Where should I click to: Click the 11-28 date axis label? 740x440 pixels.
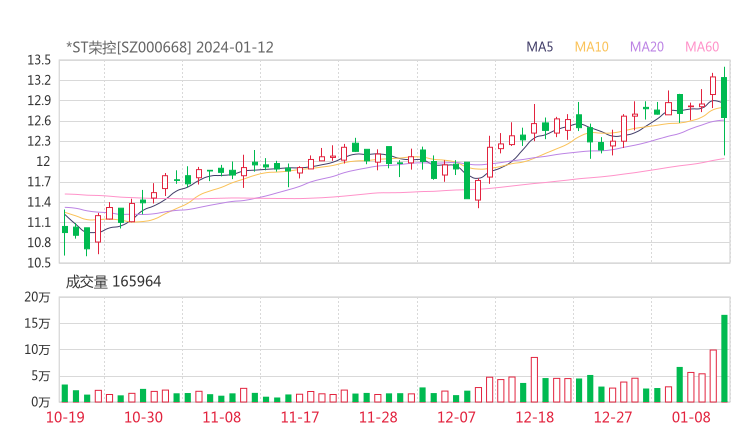(378, 417)
